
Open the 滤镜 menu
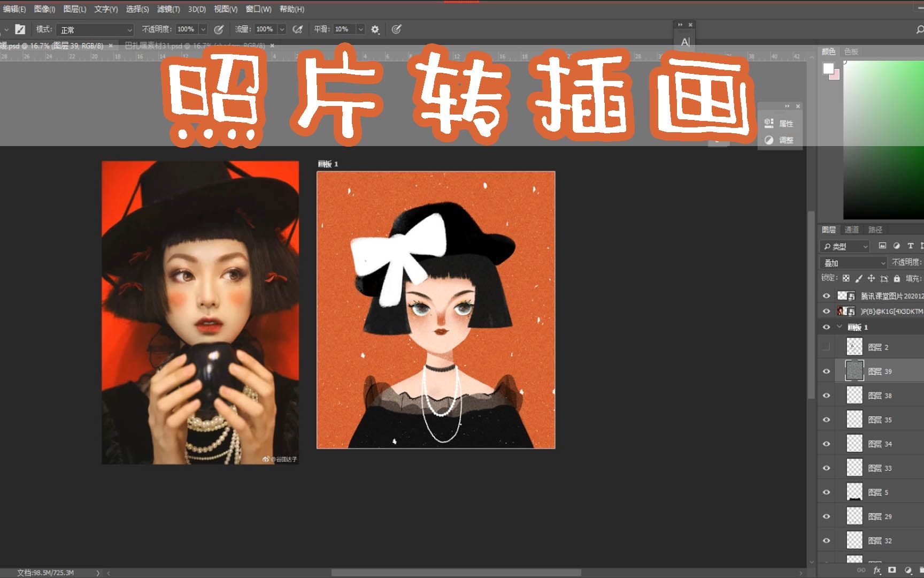click(168, 9)
